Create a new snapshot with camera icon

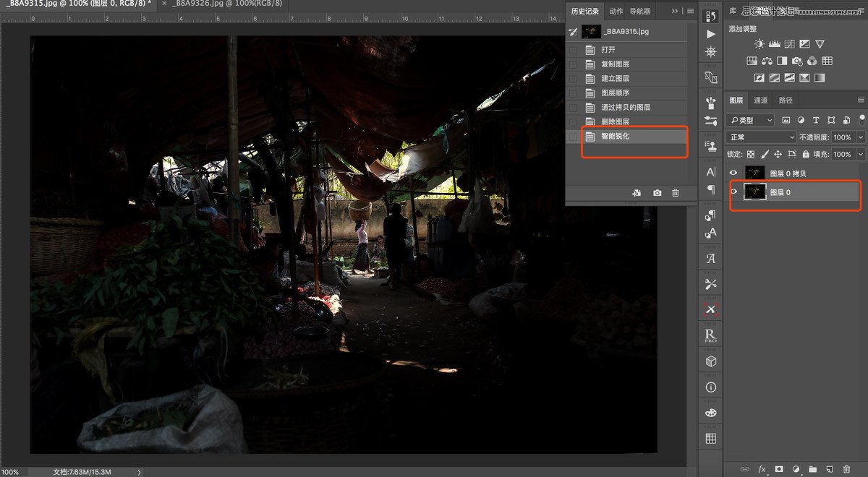pos(657,193)
